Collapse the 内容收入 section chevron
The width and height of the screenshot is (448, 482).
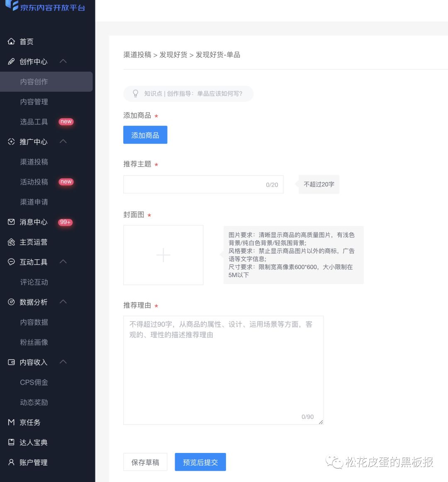click(63, 362)
